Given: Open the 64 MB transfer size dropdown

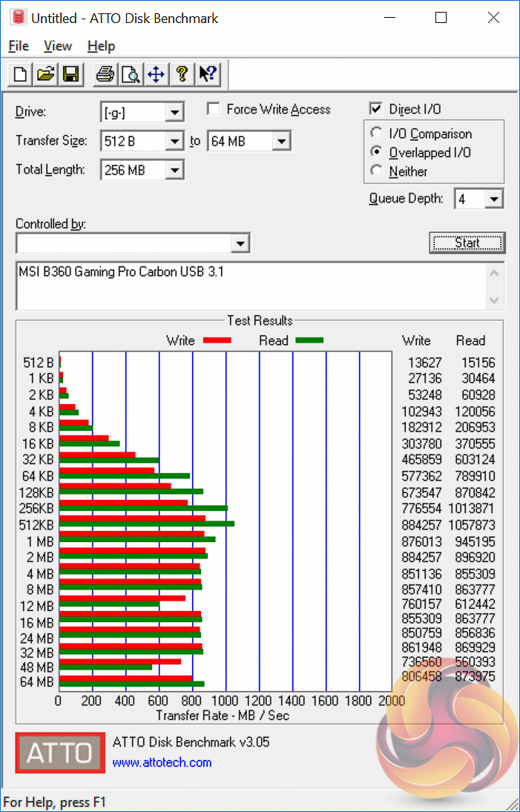Looking at the screenshot, I should tap(280, 141).
